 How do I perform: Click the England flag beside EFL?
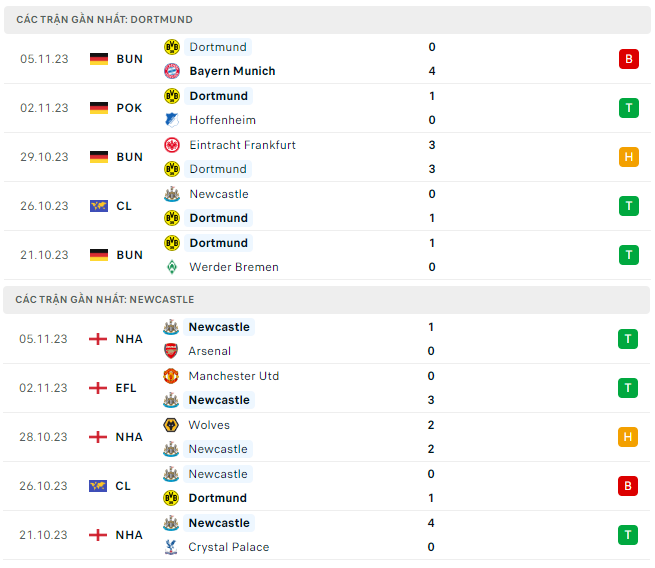(98, 388)
